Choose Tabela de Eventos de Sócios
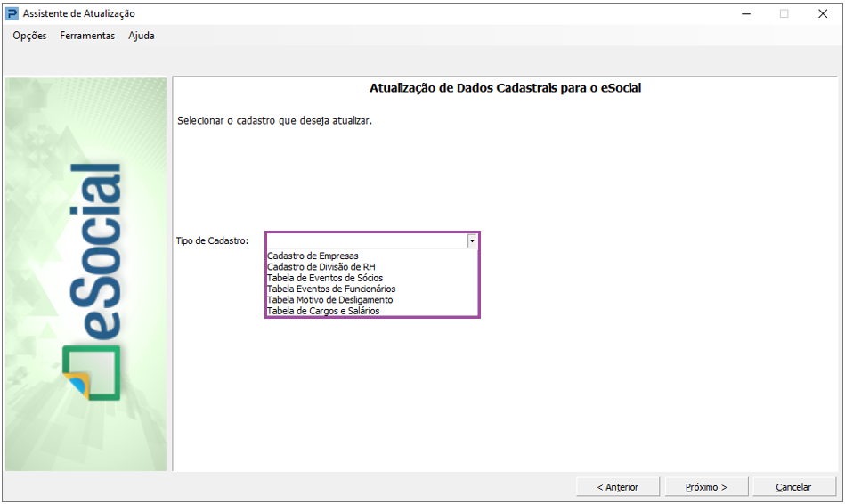 pos(325,278)
